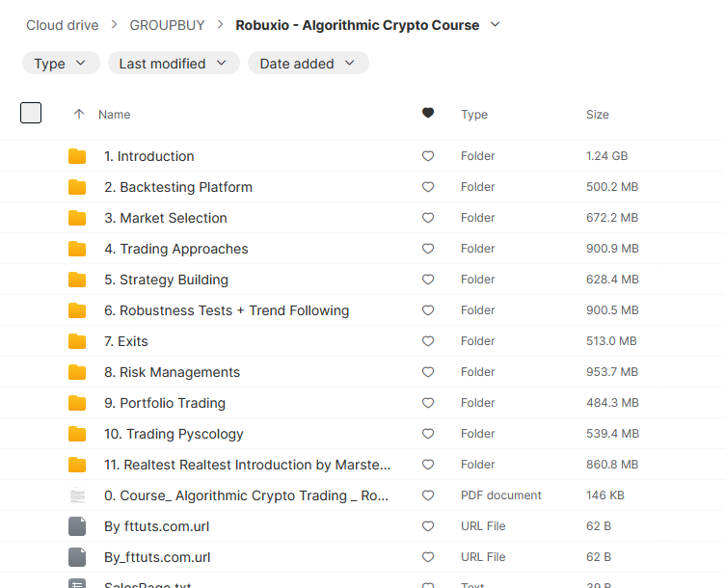Sort files by the Size column header
The image size is (725, 588).
pyautogui.click(x=598, y=115)
